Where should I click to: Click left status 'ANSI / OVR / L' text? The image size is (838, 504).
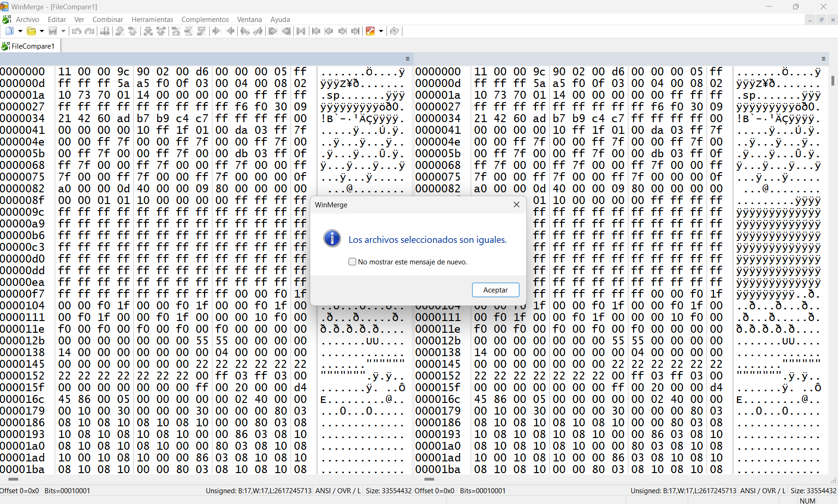tap(338, 490)
